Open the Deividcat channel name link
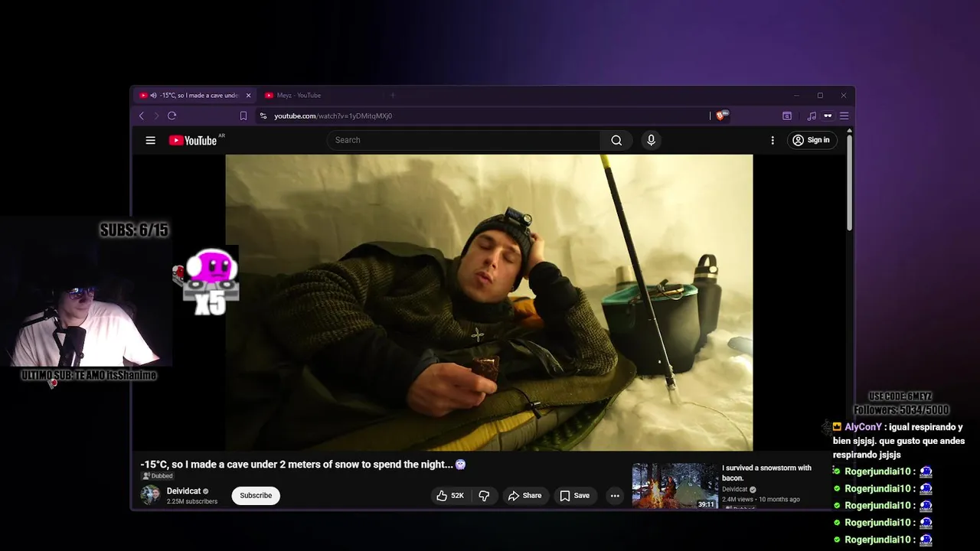 (x=184, y=491)
